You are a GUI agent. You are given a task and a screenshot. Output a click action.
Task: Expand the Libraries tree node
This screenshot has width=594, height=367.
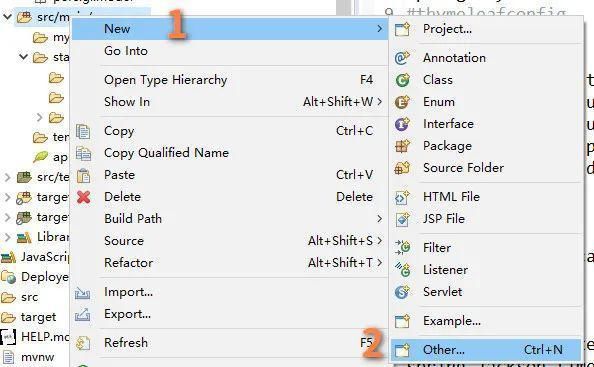pos(8,237)
